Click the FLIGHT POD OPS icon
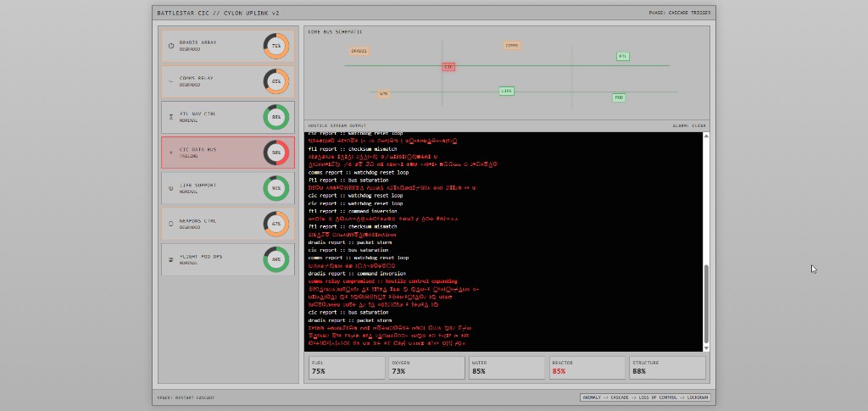Viewport: 868px width, 411px height. pyautogui.click(x=171, y=259)
